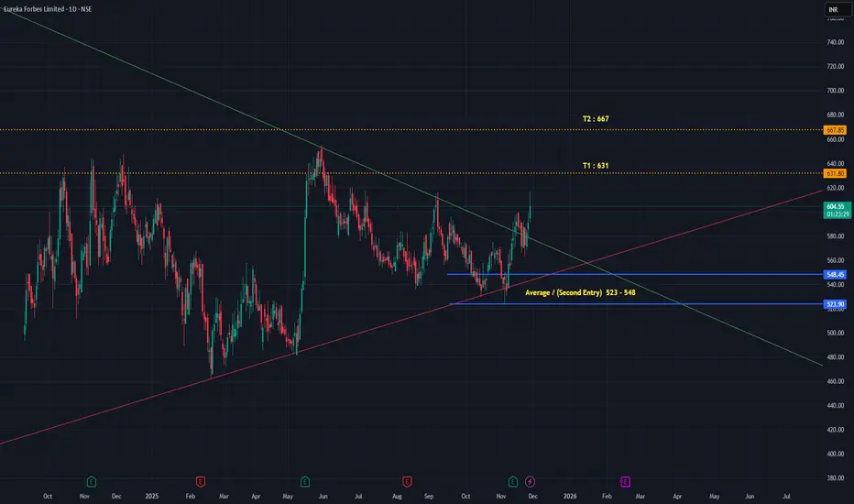The width and height of the screenshot is (854, 504).
Task: Click the 'T2 : 667' text annotation
Action: (596, 119)
